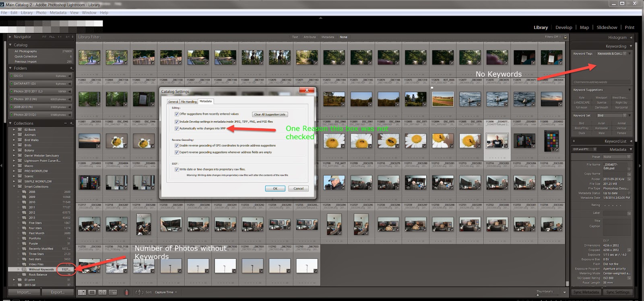Select the Painter spray can tool

(x=126, y=293)
